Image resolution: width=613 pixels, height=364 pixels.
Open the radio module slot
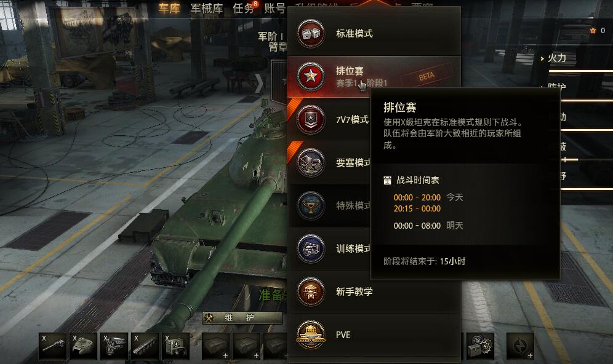click(x=175, y=346)
